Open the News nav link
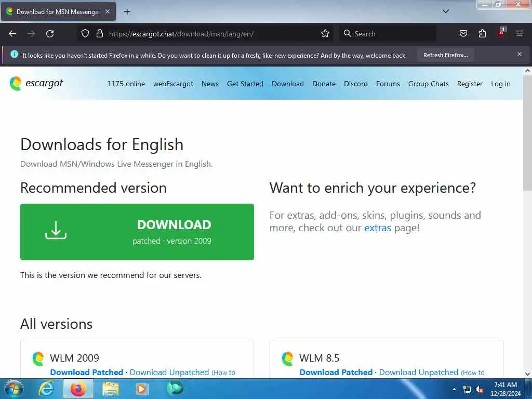 [210, 84]
